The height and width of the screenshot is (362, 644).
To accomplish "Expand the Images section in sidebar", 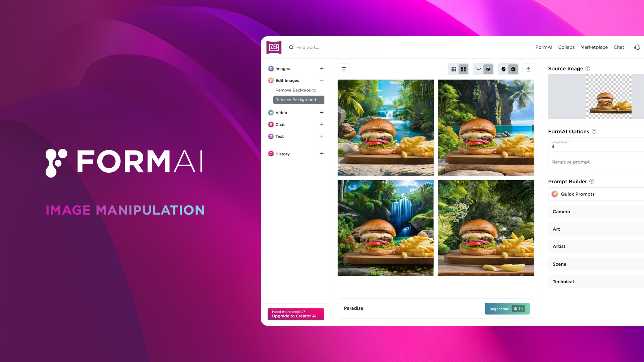I will (x=322, y=68).
